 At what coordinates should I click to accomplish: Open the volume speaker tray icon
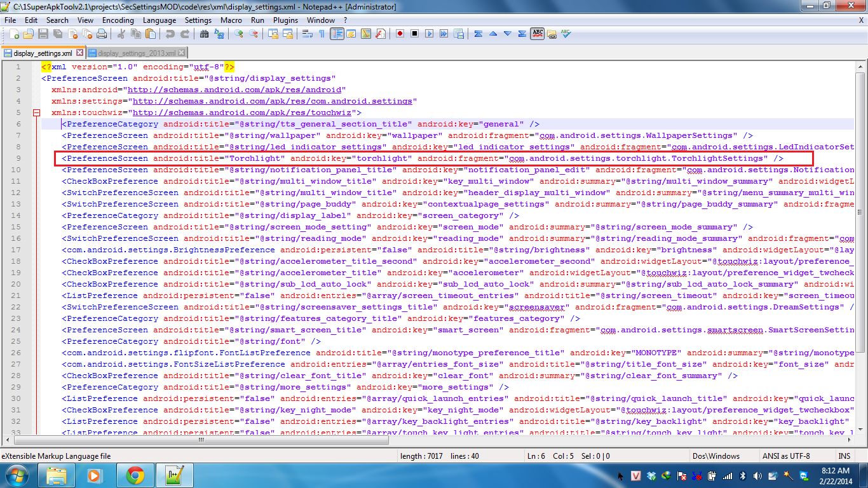point(757,475)
